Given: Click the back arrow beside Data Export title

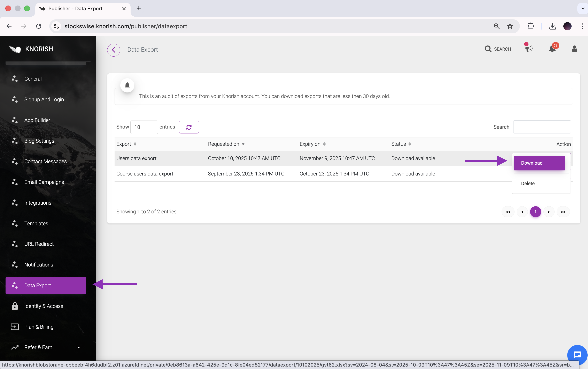Looking at the screenshot, I should tap(114, 50).
